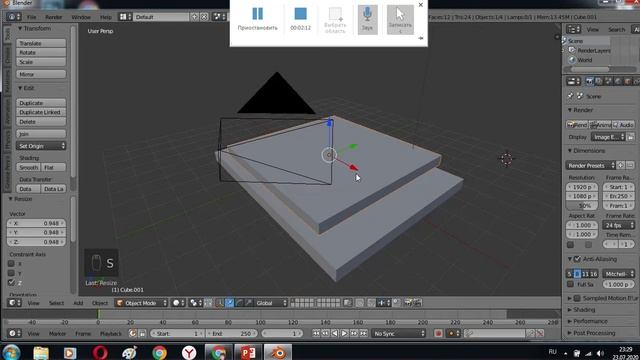The image size is (640, 360).
Task: Select the rotate manipulator
Action: click(x=239, y=303)
